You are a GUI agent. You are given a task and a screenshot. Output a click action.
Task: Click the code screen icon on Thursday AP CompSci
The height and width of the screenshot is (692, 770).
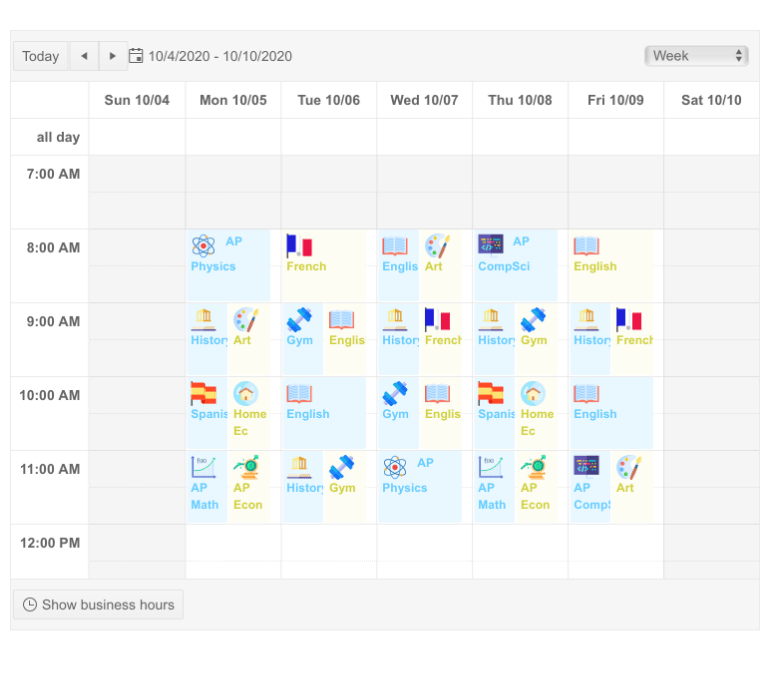491,245
